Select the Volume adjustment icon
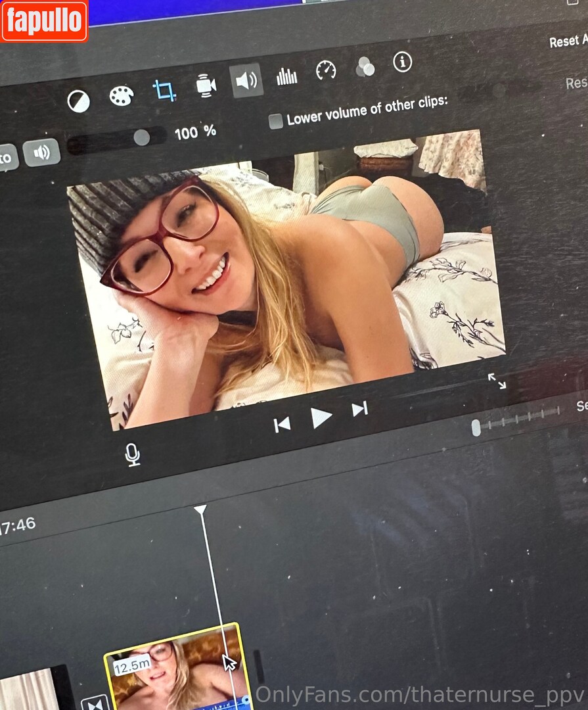Screen dimensions: 588x710 pyautogui.click(x=246, y=81)
